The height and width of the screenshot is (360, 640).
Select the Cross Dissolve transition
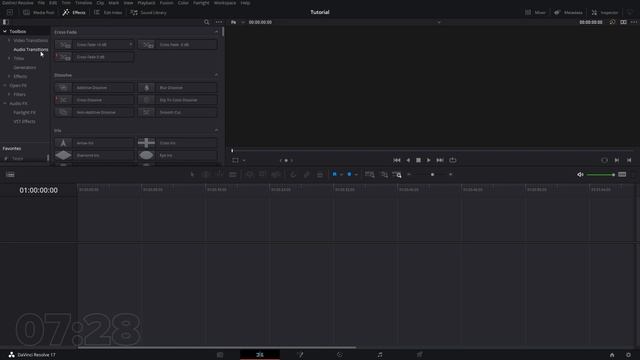point(94,100)
